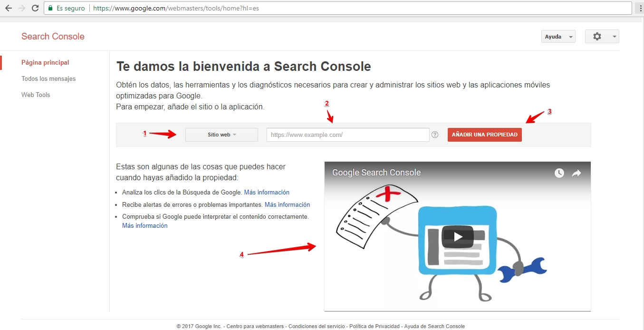
Task: Click the browser address bar URL
Action: [x=176, y=9]
